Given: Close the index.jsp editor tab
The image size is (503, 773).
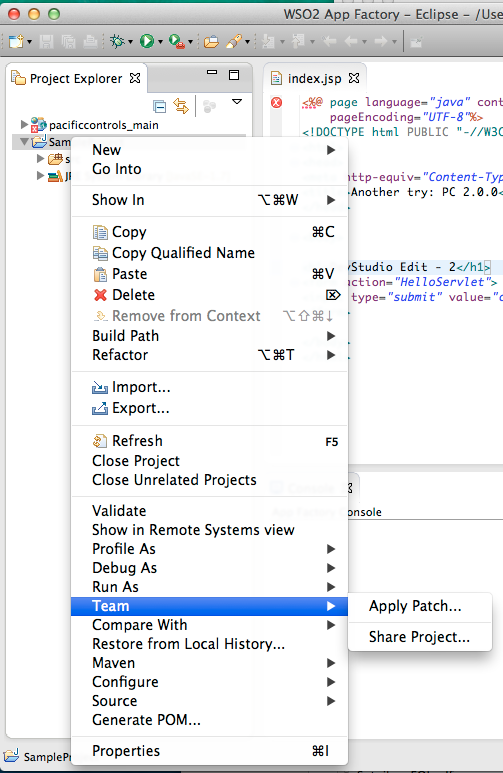Looking at the screenshot, I should (354, 78).
